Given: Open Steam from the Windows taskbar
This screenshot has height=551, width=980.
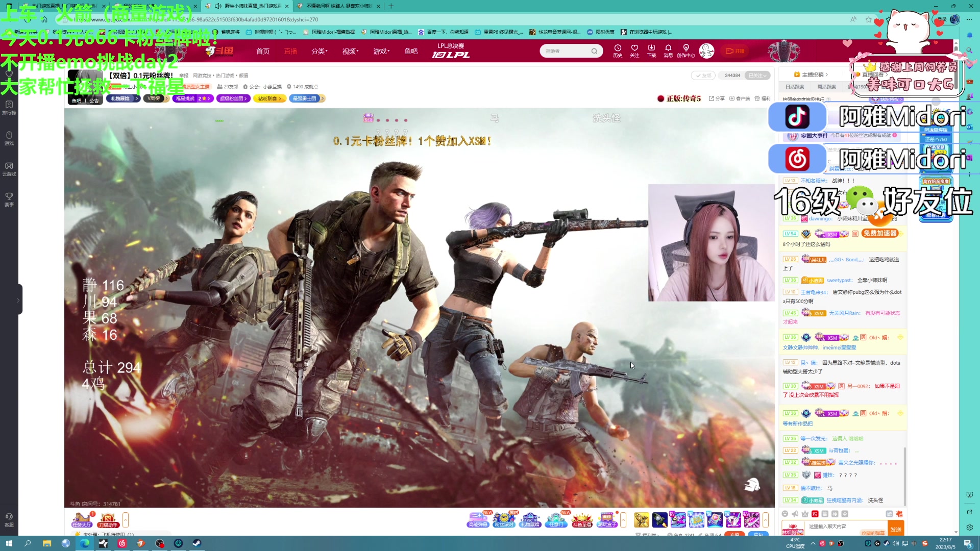Looking at the screenshot, I should tap(197, 543).
